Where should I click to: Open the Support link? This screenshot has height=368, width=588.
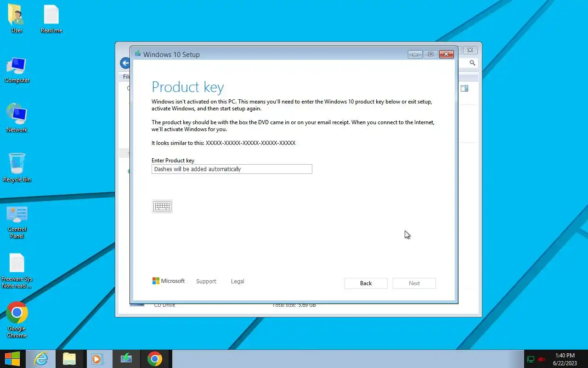click(206, 282)
